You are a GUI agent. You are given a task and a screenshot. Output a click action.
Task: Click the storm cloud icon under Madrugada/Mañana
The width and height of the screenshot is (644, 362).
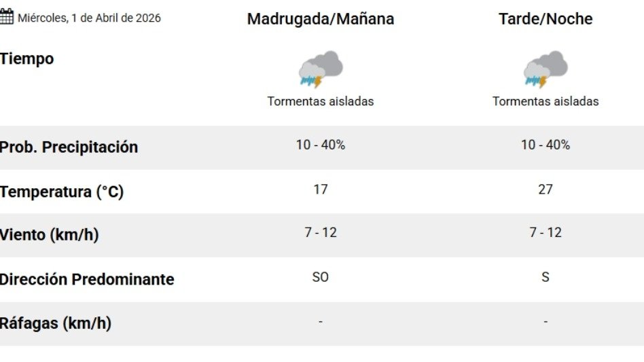click(321, 69)
